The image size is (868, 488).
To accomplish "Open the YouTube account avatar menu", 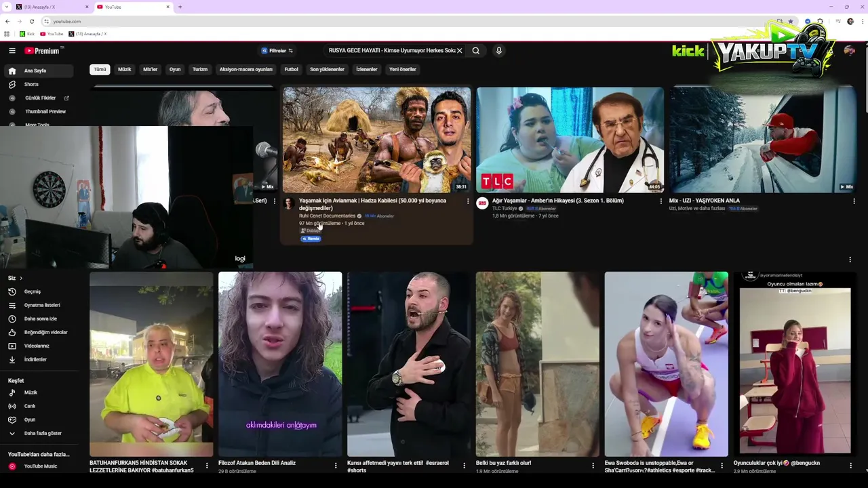I will (x=849, y=51).
